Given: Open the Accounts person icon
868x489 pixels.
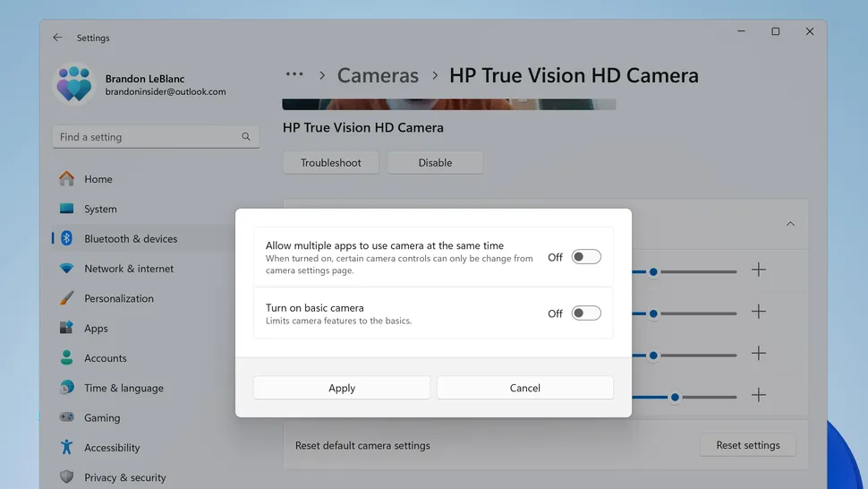Looking at the screenshot, I should click(x=67, y=358).
